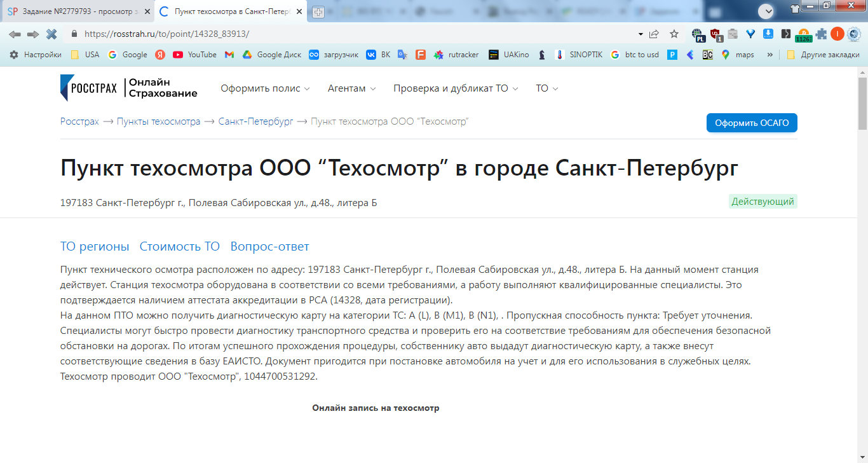This screenshot has height=463, width=868.
Task: Expand the ТО navigation dropdown
Action: tap(547, 88)
